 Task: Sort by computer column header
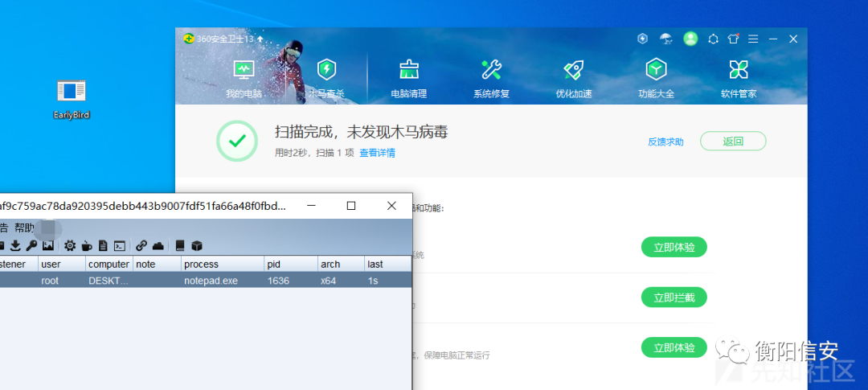109,265
